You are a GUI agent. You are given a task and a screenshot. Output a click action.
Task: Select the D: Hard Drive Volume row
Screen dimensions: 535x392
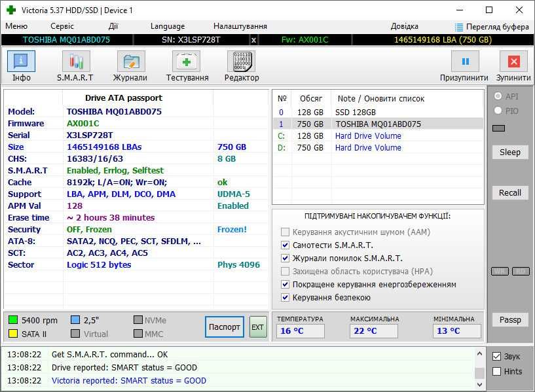click(378, 148)
